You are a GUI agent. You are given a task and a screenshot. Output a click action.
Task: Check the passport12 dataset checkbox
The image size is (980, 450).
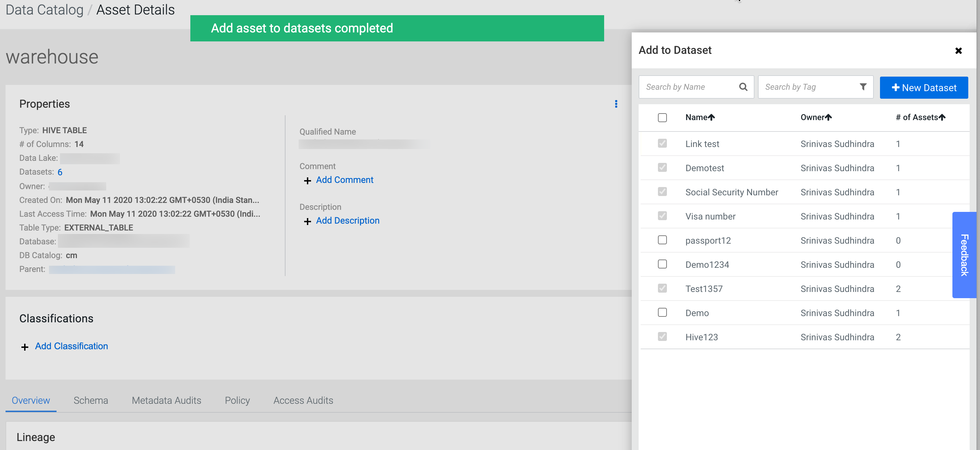point(662,240)
